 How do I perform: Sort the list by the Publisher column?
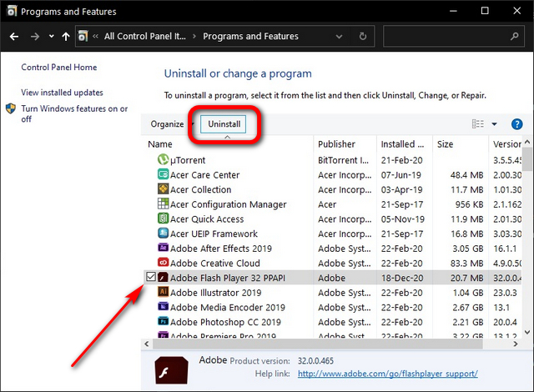point(336,144)
